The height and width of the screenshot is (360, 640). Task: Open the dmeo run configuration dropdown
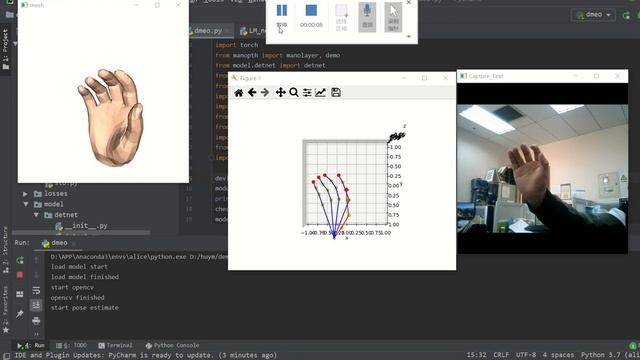(x=593, y=15)
